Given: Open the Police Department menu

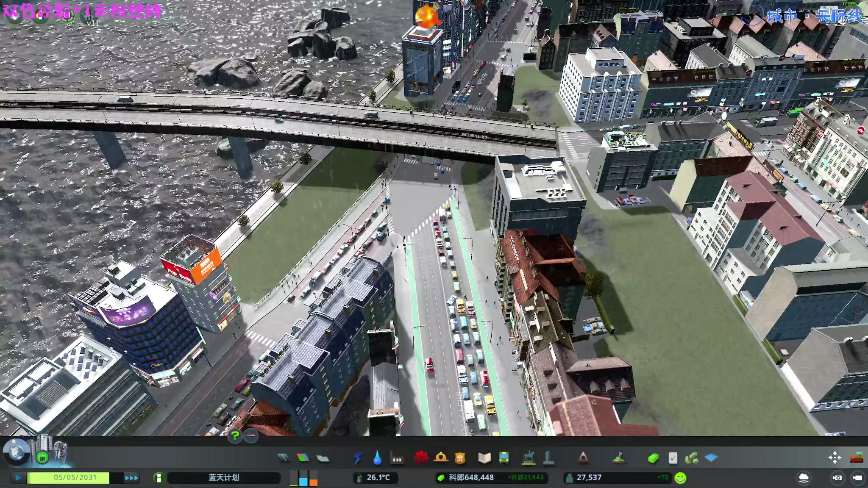Looking at the screenshot, I should 460,458.
